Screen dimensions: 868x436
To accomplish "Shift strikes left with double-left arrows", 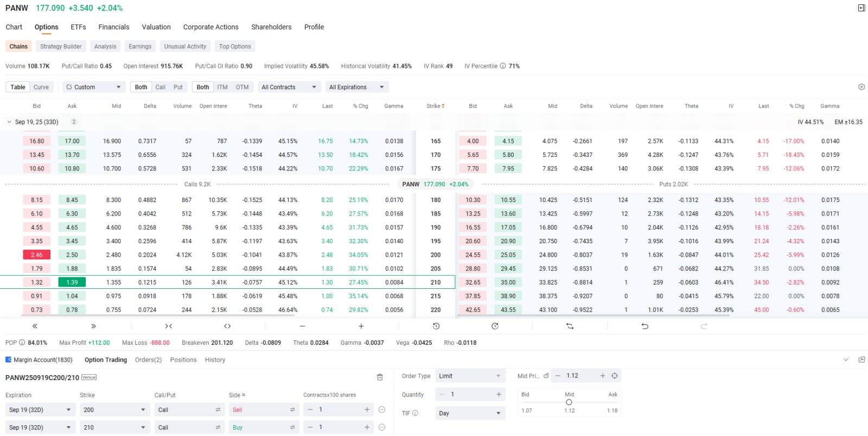I will [35, 326].
